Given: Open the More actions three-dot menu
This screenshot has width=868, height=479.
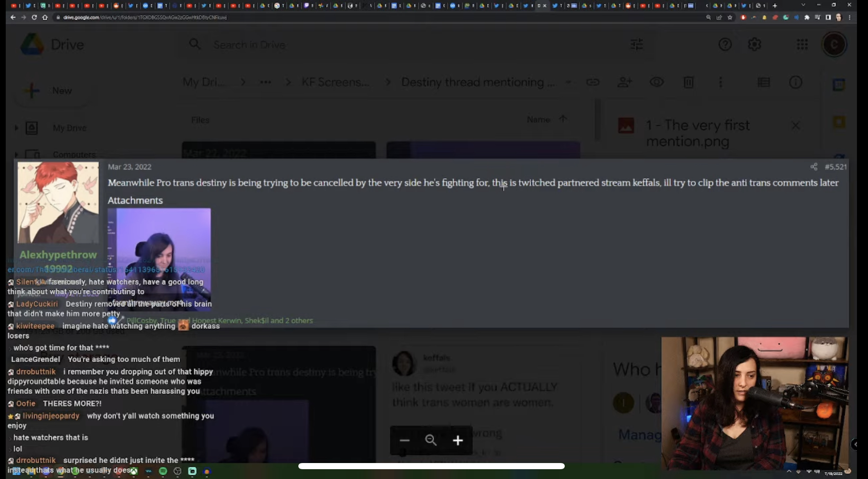Looking at the screenshot, I should click(720, 82).
